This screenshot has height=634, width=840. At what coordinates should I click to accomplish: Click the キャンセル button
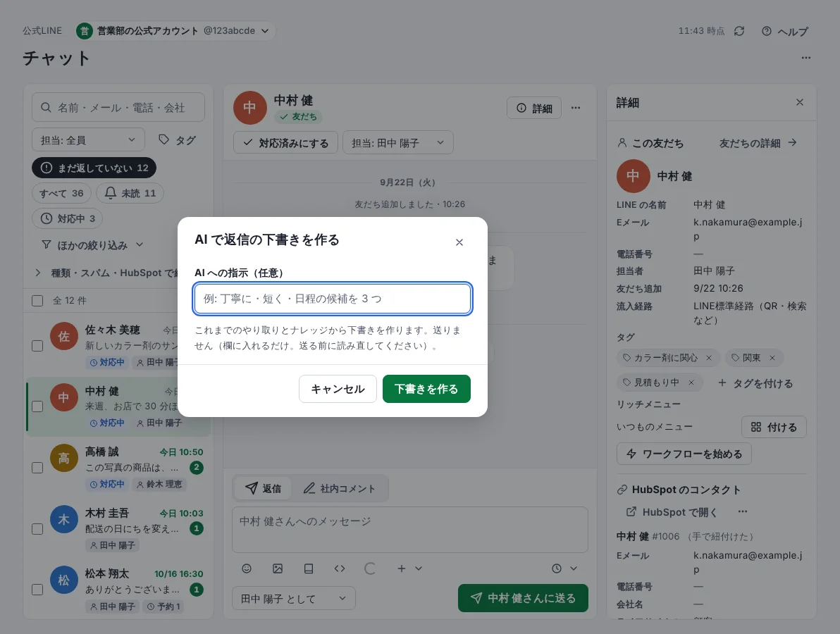(x=338, y=389)
